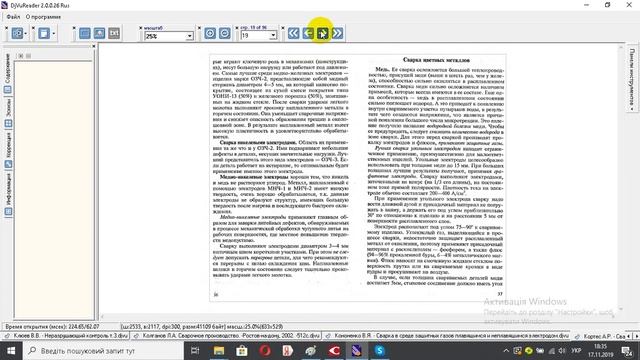The image size is (640, 360).
Task: Open the notification center icon
Action: (x=627, y=351)
